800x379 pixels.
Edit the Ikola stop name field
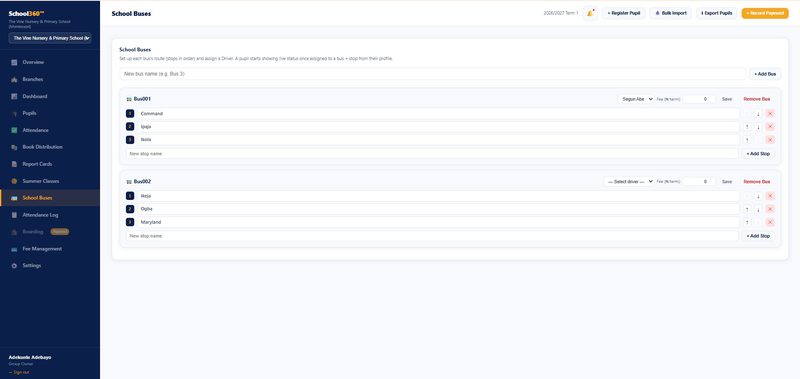tap(438, 140)
